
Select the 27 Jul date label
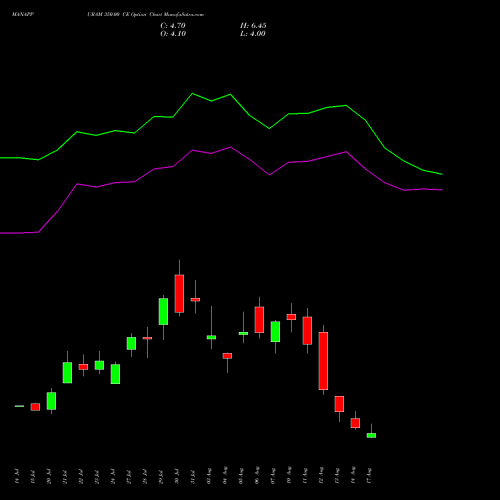tap(129, 476)
